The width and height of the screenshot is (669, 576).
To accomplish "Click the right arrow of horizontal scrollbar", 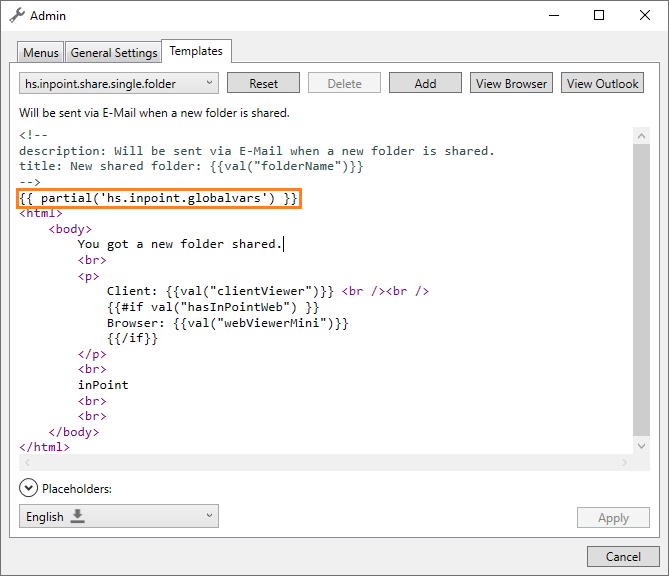I will coord(626,462).
